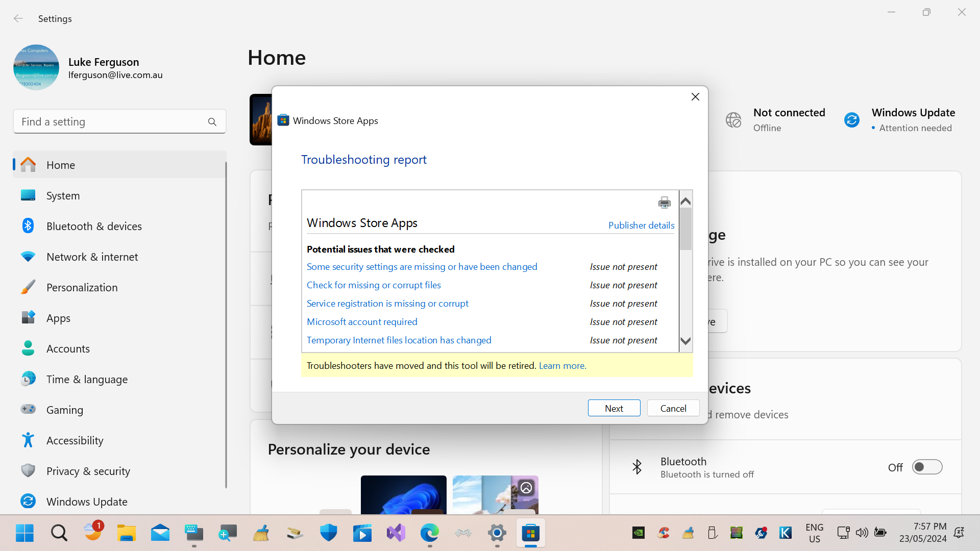
Task: Click the Luke Ferguson profile picture
Action: [36, 67]
